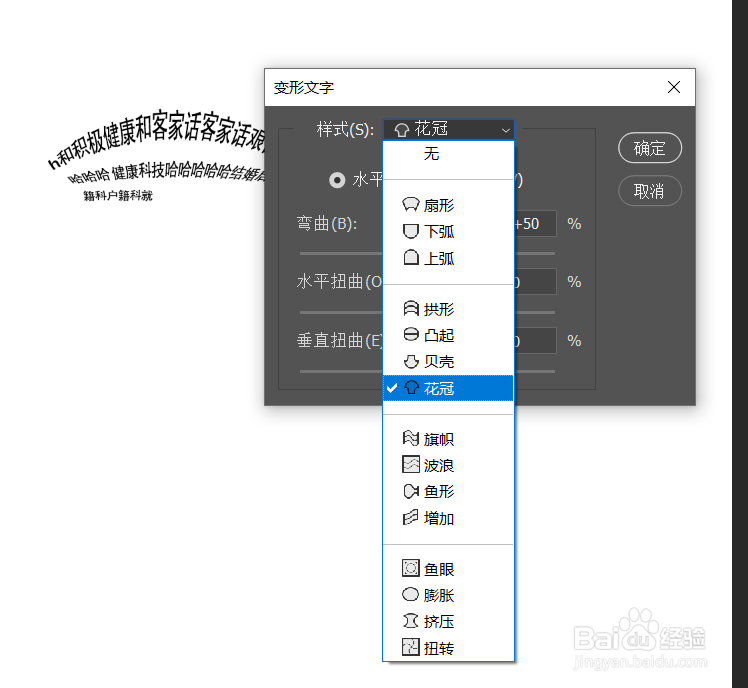Image resolution: width=748 pixels, height=688 pixels.
Task: Click the 取消 cancel button
Action: [650, 191]
